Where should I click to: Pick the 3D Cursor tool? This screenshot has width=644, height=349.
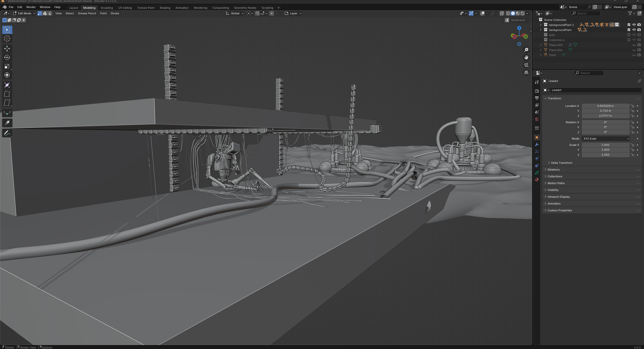[7, 38]
